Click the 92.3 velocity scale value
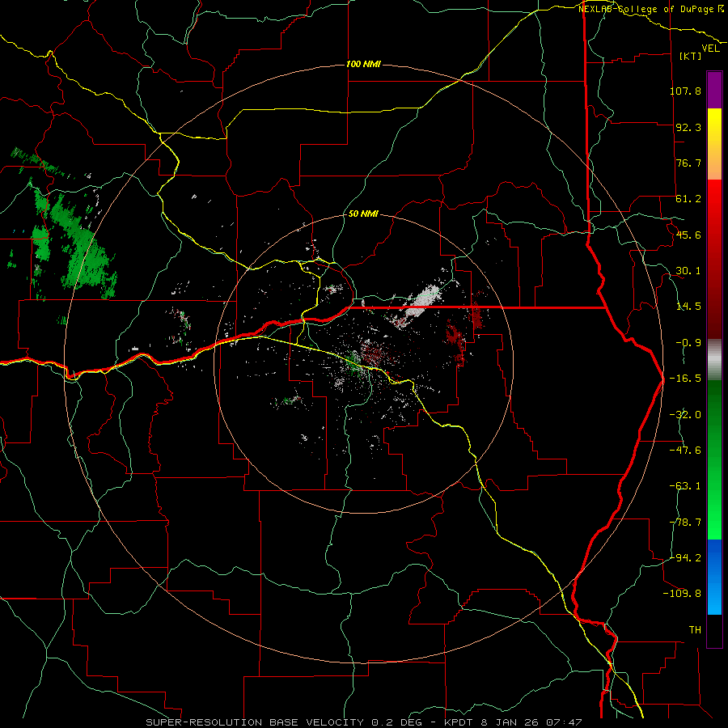 pyautogui.click(x=688, y=127)
